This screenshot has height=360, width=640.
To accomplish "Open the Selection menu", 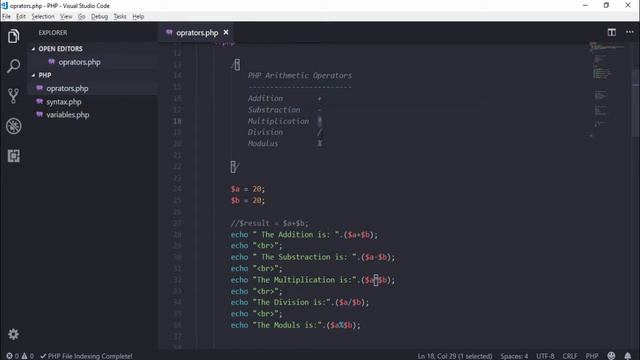I will [x=43, y=16].
